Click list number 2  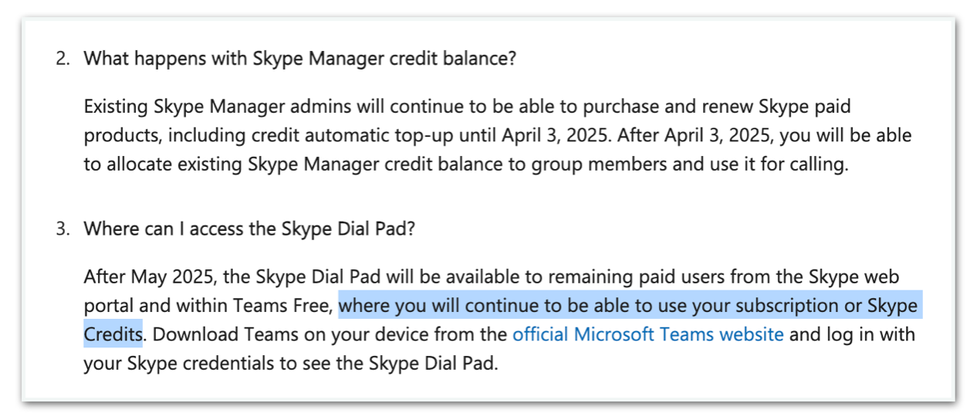coord(62,59)
